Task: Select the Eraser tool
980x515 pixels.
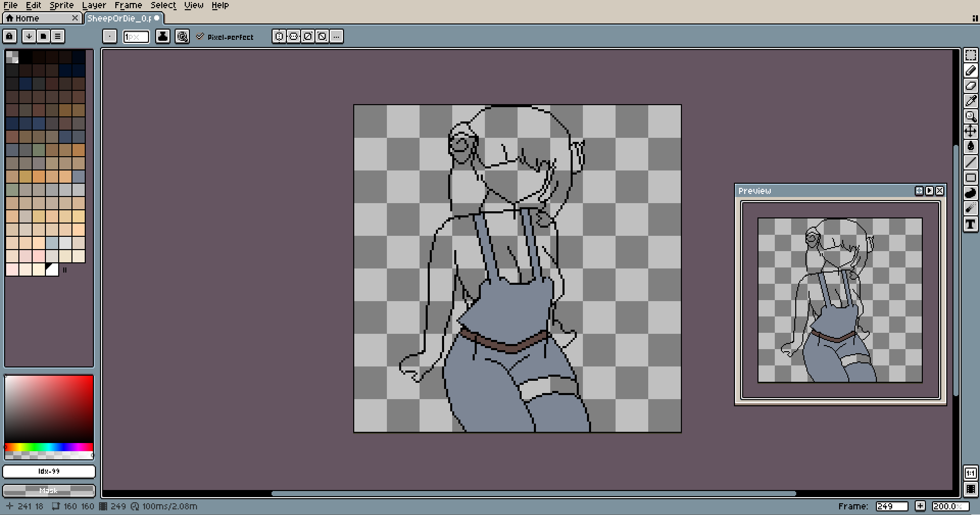Action: point(970,86)
